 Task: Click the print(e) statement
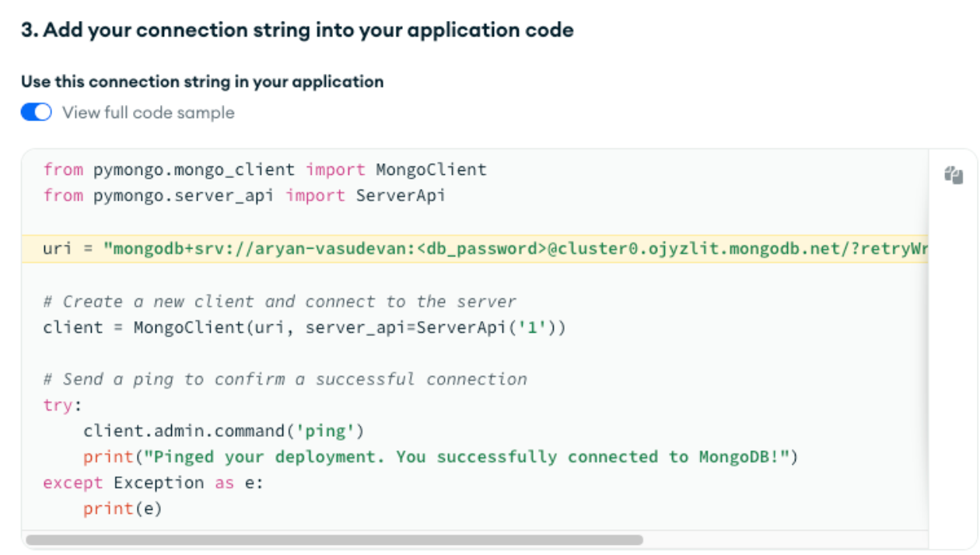click(122, 508)
